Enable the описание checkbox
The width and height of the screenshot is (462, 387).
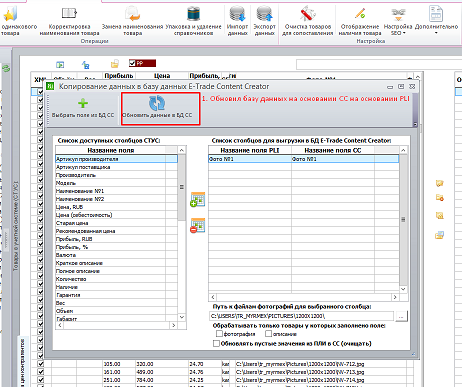pyautogui.click(x=268, y=334)
